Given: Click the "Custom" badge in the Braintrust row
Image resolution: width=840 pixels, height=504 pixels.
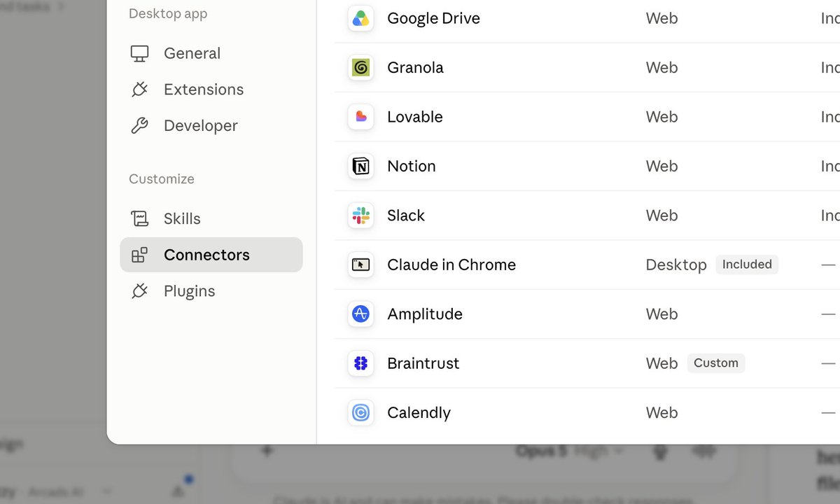Looking at the screenshot, I should [716, 363].
